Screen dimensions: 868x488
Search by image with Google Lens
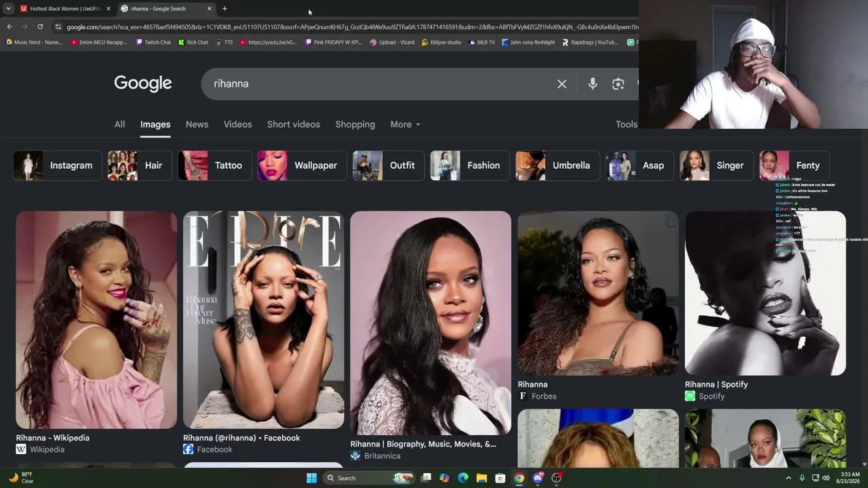pyautogui.click(x=618, y=84)
